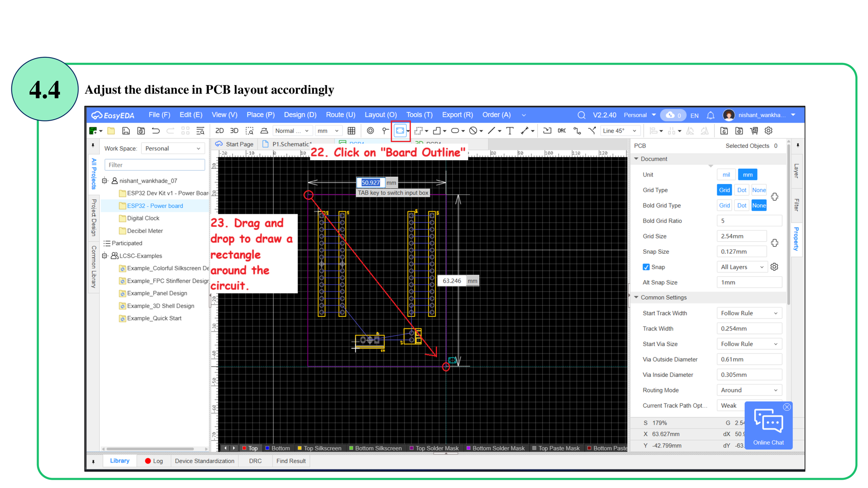The image size is (868, 488).
Task: Click the Board Outline tool icon
Action: click(400, 131)
